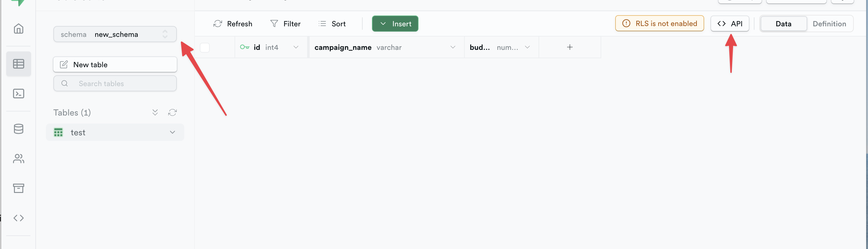Viewport: 868px width, 249px height.
Task: Open Storage from the sidebar
Action: 19,188
